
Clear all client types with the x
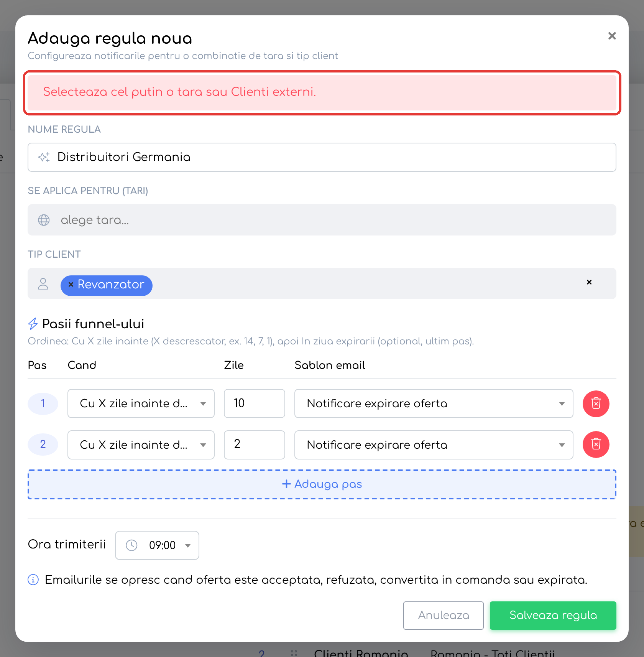point(589,282)
